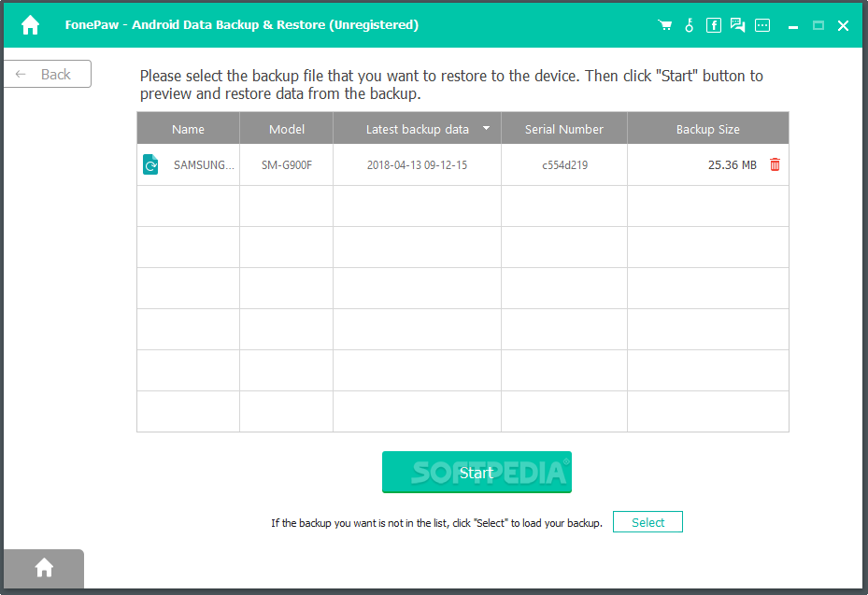Click the Serial Number column header
Screen dimensions: 868x595
(x=564, y=128)
